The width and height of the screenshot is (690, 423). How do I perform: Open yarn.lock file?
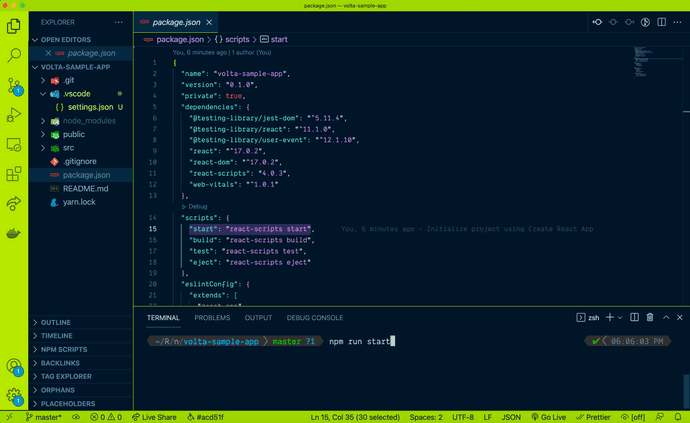point(81,202)
